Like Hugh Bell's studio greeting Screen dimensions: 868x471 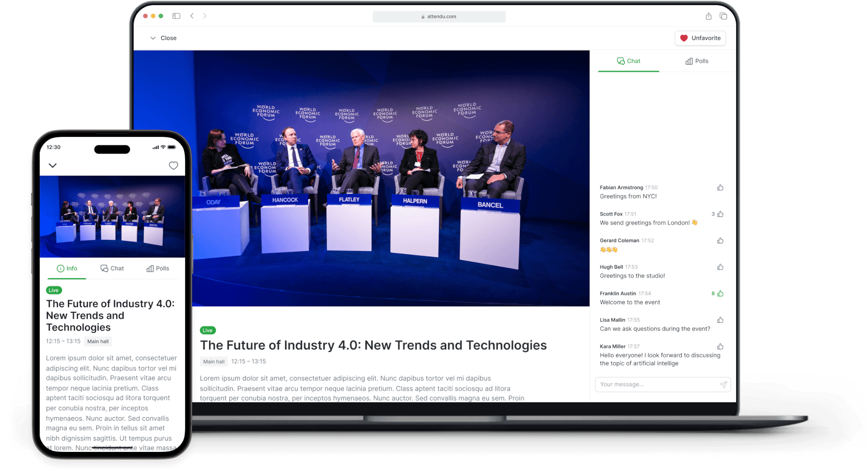(720, 267)
